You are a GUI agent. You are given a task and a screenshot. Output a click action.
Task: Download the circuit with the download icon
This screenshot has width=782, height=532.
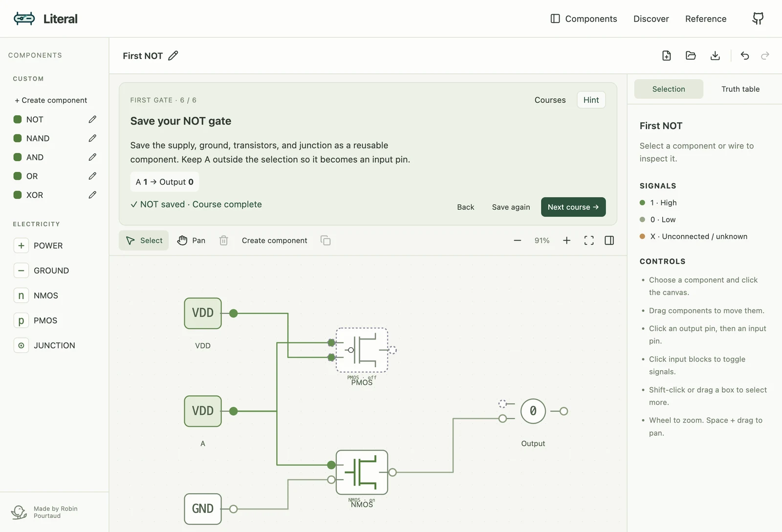pos(715,56)
